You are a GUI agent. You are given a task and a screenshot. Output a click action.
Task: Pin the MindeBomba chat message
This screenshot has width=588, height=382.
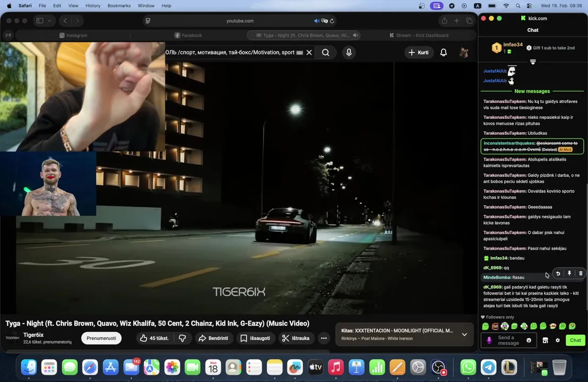pyautogui.click(x=569, y=274)
